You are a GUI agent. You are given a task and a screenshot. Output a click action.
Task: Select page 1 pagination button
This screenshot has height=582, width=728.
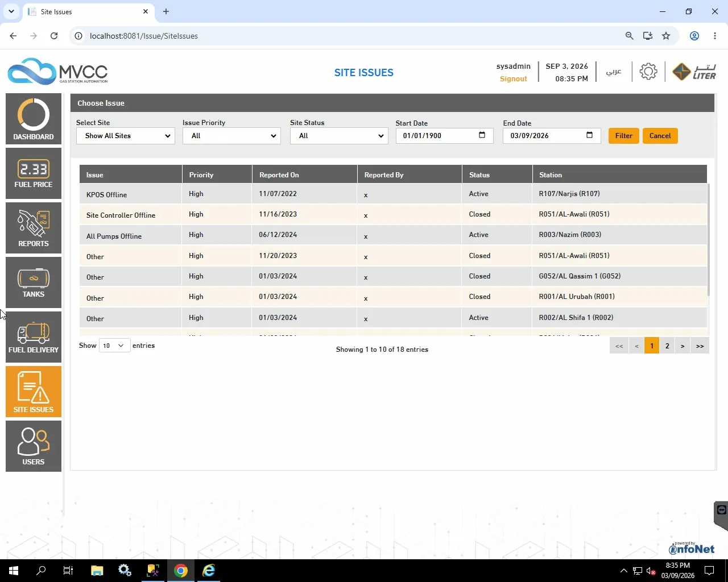(652, 346)
